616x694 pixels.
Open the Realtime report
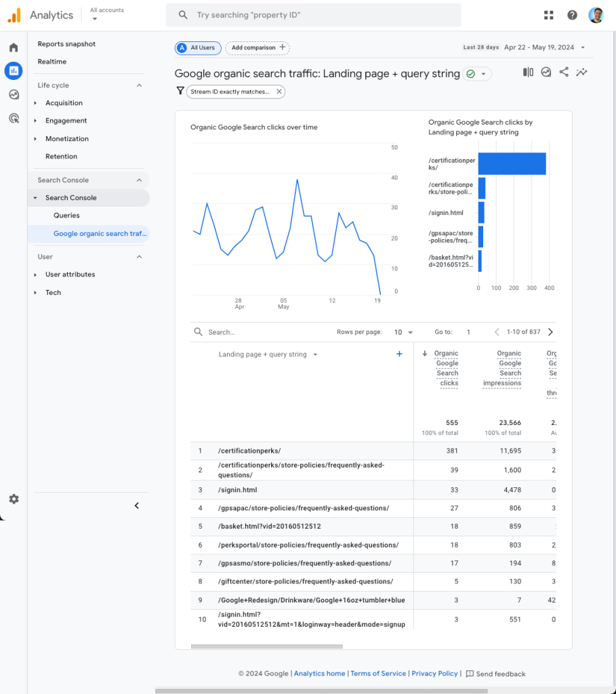pyautogui.click(x=52, y=62)
